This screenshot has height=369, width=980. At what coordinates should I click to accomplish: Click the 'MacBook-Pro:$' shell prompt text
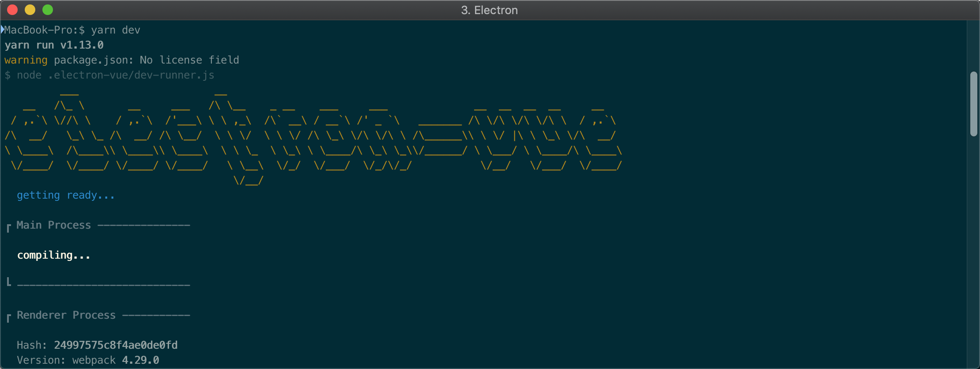click(45, 30)
